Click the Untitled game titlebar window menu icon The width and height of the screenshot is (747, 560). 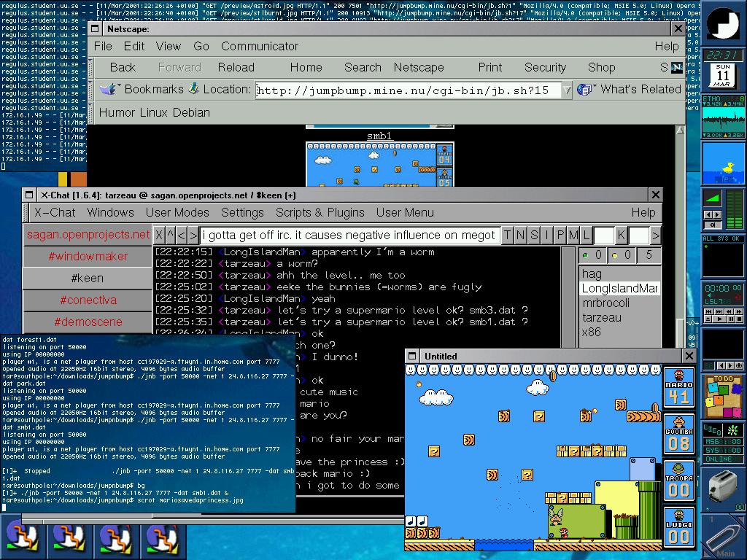click(x=412, y=356)
